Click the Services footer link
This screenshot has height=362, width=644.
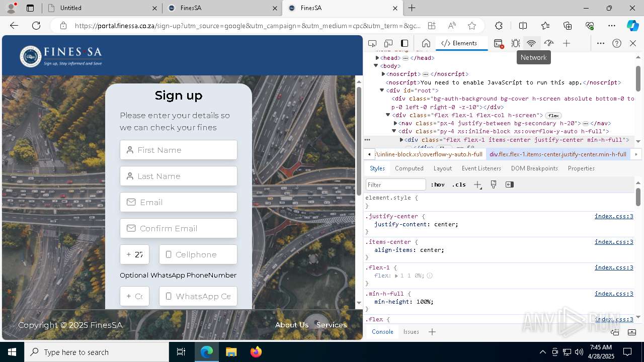[332, 325]
